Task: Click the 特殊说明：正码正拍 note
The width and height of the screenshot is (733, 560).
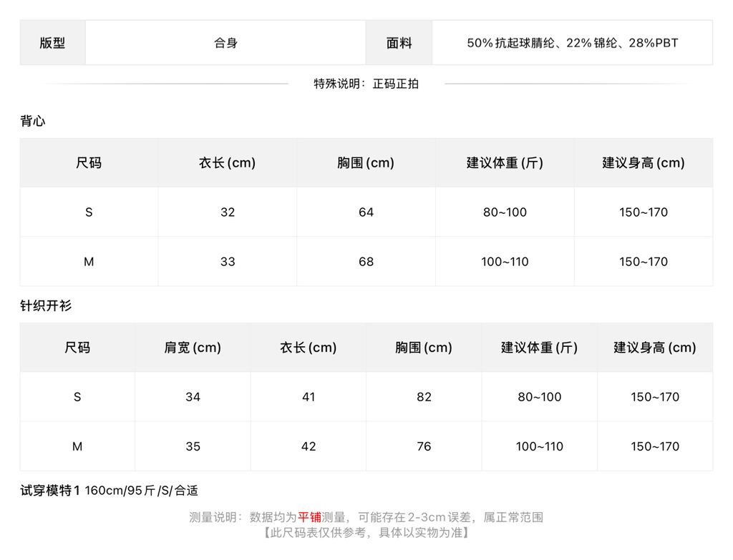Action: pyautogui.click(x=366, y=84)
